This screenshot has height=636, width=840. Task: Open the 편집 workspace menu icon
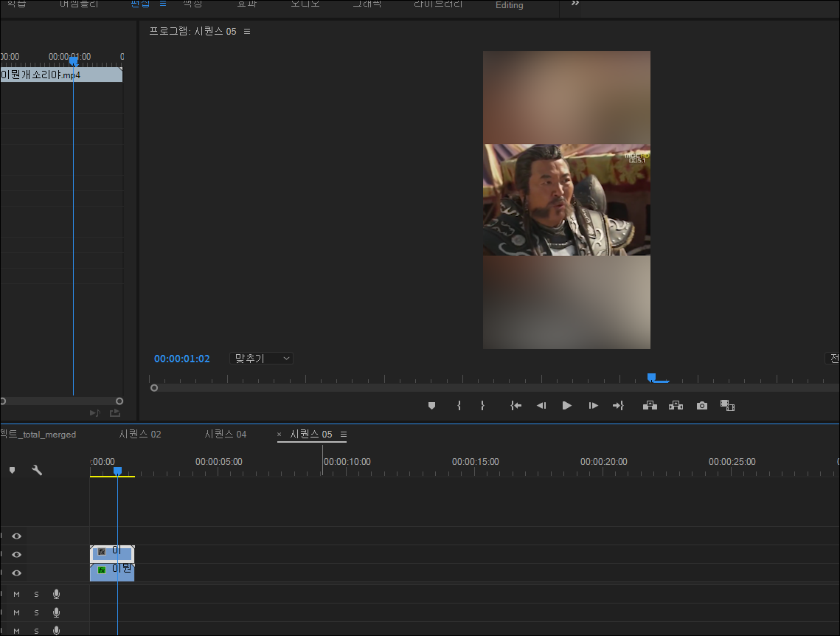[163, 3]
